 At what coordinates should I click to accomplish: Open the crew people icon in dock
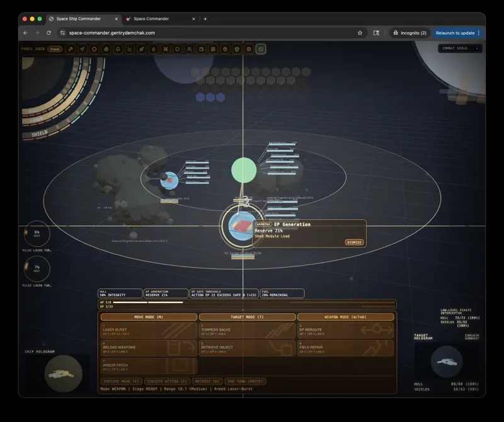190,49
